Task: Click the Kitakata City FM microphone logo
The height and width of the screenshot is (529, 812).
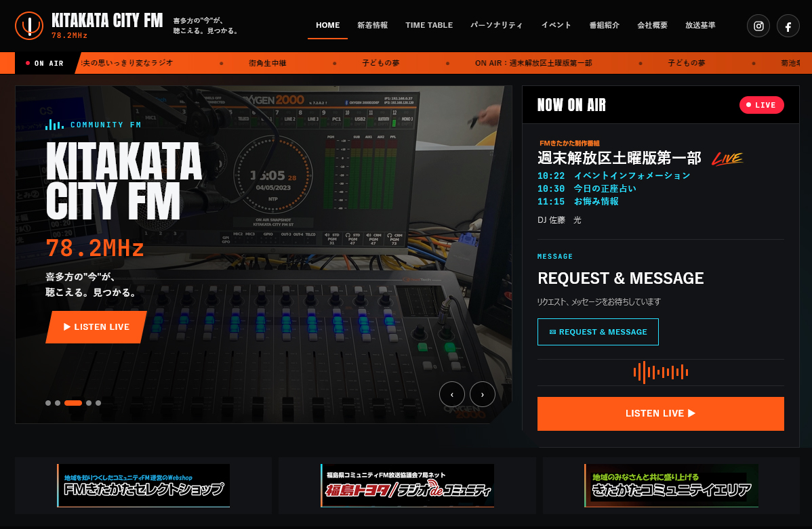Action: [29, 25]
